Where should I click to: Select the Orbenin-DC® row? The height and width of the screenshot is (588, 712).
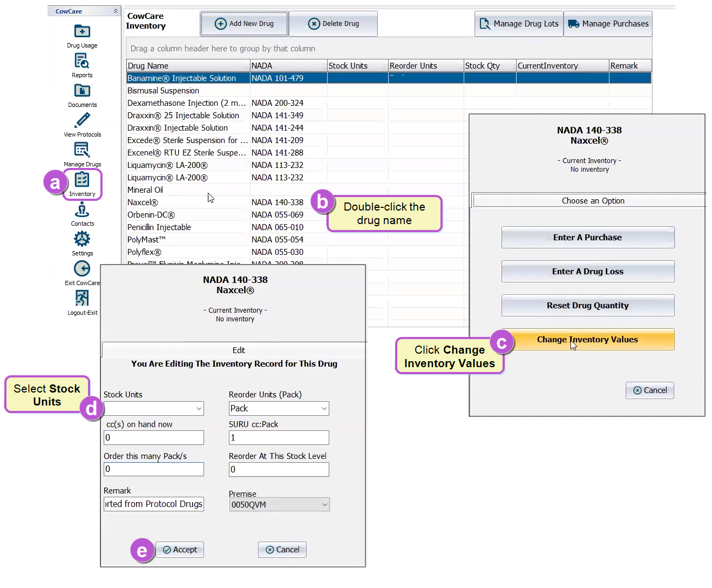coord(297,215)
